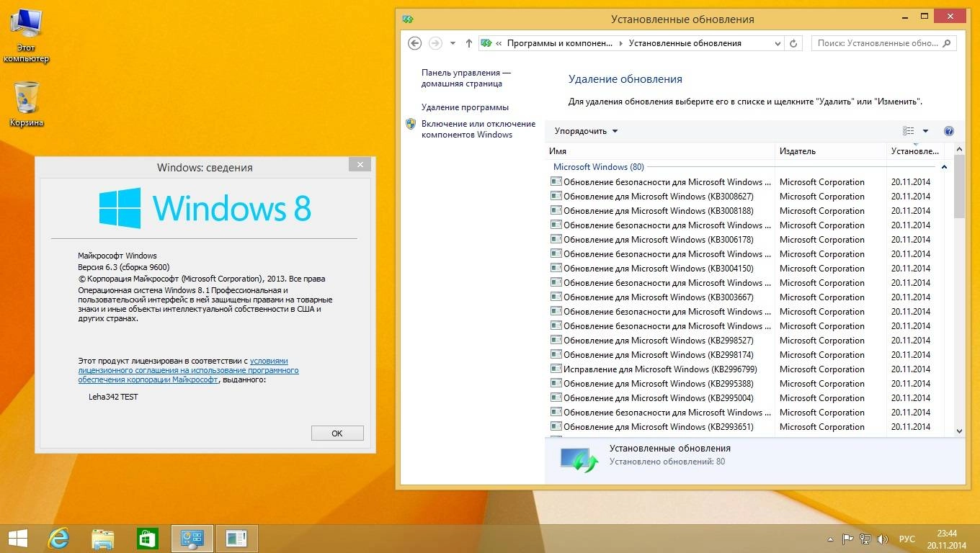This screenshot has height=553, width=980.
Task: Open the license agreement terms link
Action: pos(188,370)
